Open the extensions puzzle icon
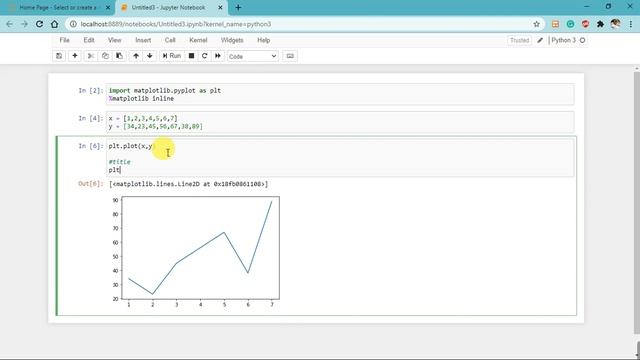 [600, 24]
